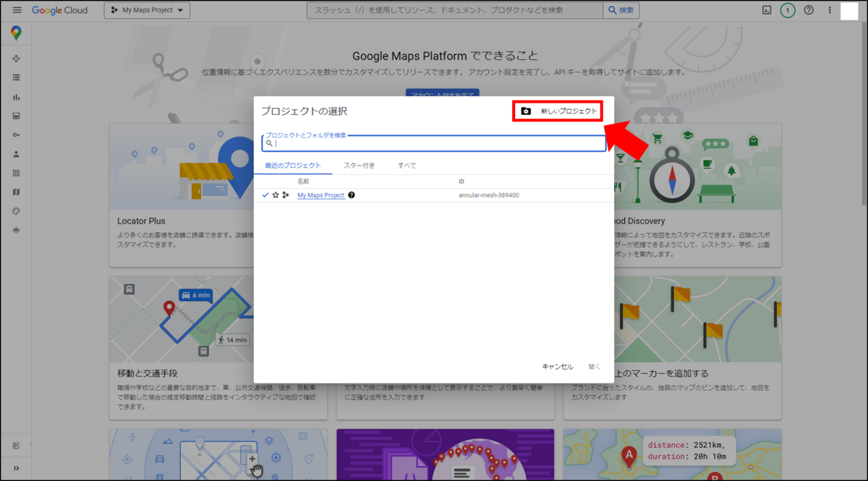The height and width of the screenshot is (481, 868).
Task: Focus the top resource search bar
Action: (x=455, y=10)
